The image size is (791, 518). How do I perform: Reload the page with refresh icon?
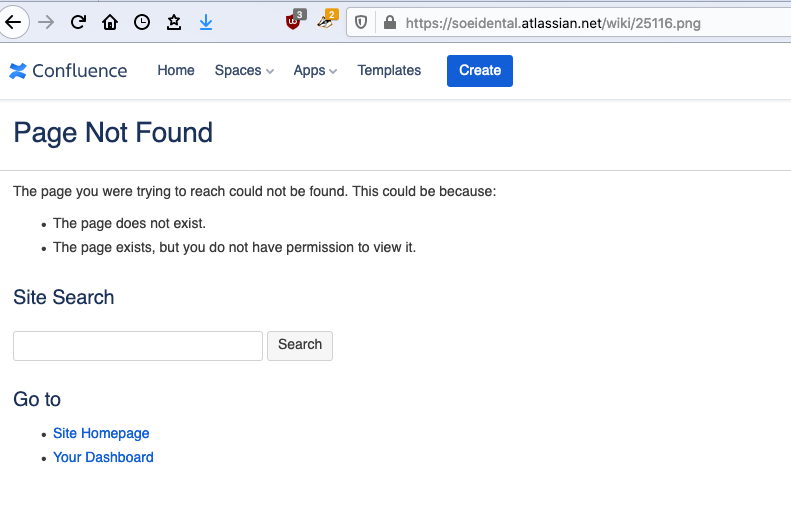pos(78,22)
